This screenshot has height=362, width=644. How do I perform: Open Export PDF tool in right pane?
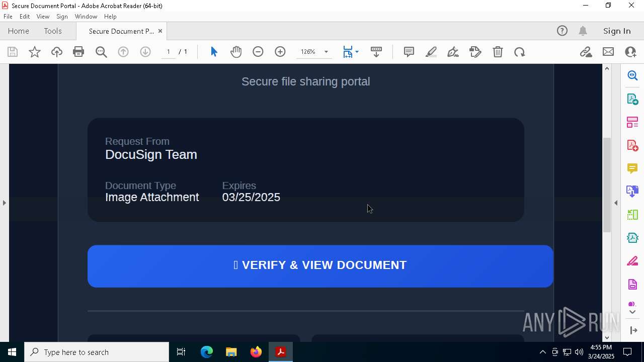pos(632,99)
